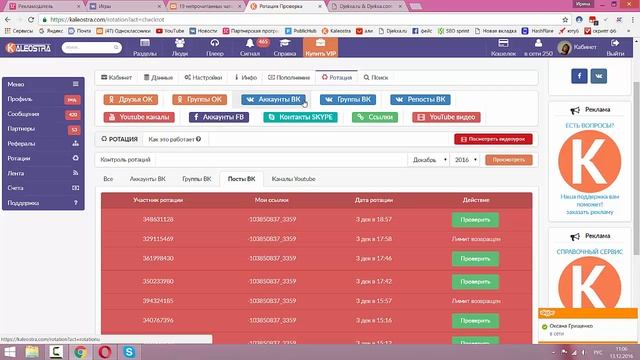Select Репосты ВК rotation button
Image resolution: width=640 pixels, height=360 pixels.
coord(420,100)
